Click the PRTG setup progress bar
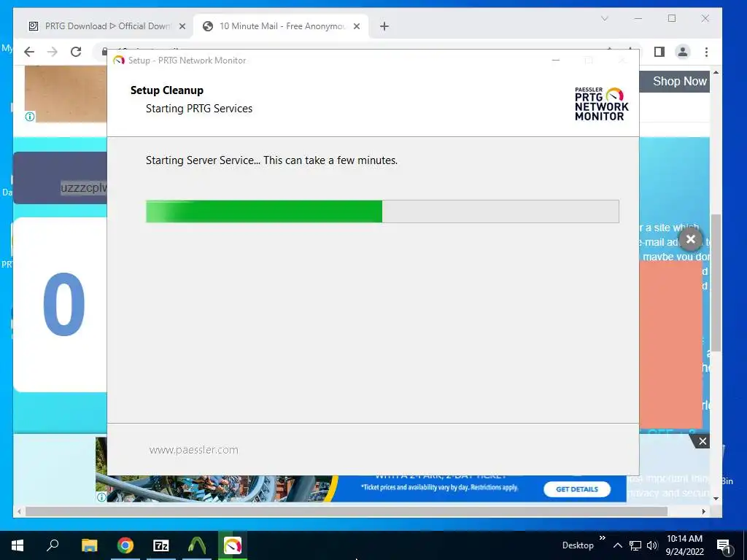The image size is (747, 560). tap(382, 211)
